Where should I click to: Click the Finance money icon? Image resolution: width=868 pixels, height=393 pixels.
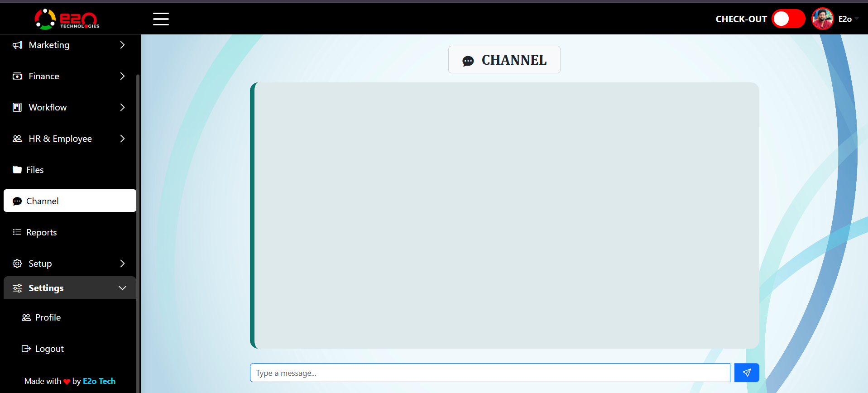[17, 76]
